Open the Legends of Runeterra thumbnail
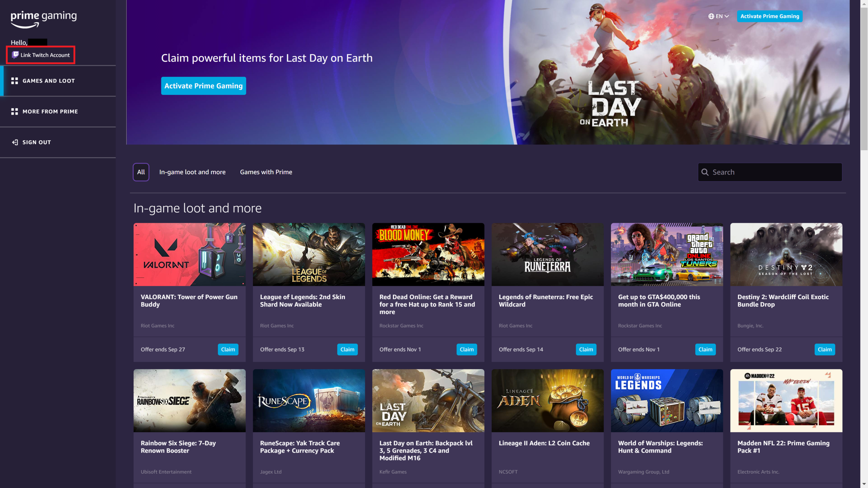 point(548,254)
